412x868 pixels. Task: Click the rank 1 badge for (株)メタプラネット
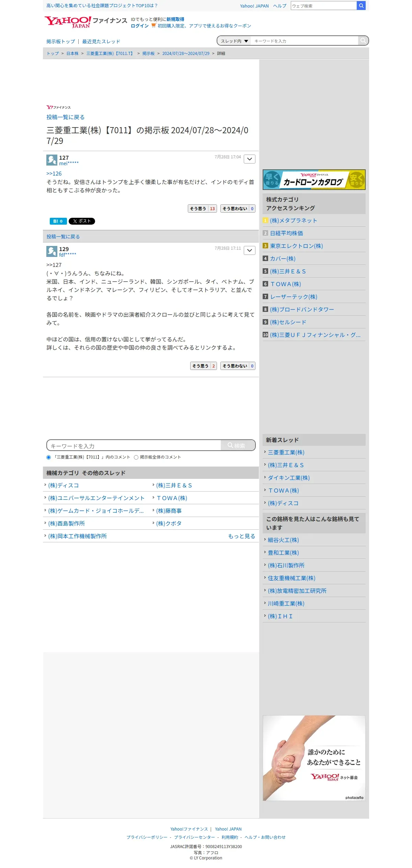point(265,220)
